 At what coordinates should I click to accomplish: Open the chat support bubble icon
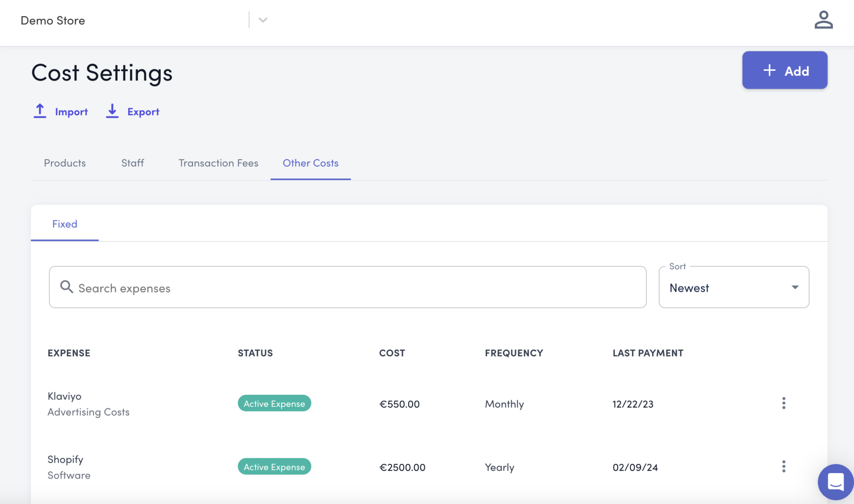(x=835, y=482)
